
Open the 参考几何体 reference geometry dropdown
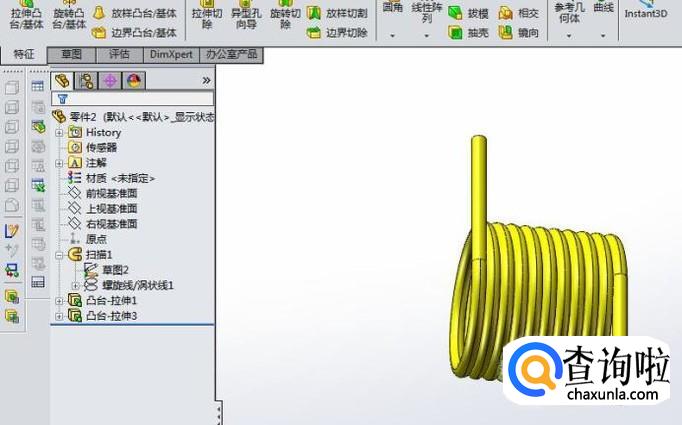pos(569,36)
